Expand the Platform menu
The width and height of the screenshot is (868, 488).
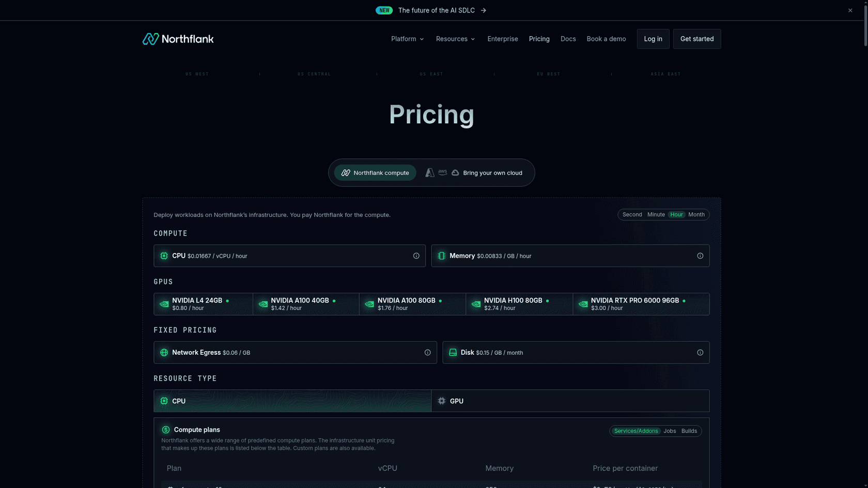pyautogui.click(x=408, y=39)
